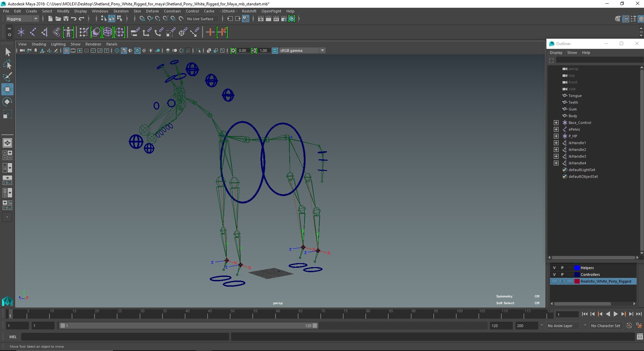
Task: Toggle sRGB gamma color management ON button
Action: [275, 51]
